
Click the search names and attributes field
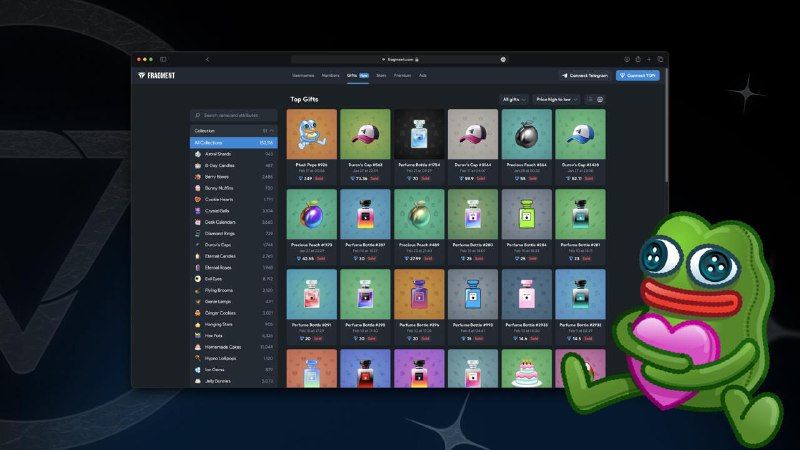coord(234,115)
